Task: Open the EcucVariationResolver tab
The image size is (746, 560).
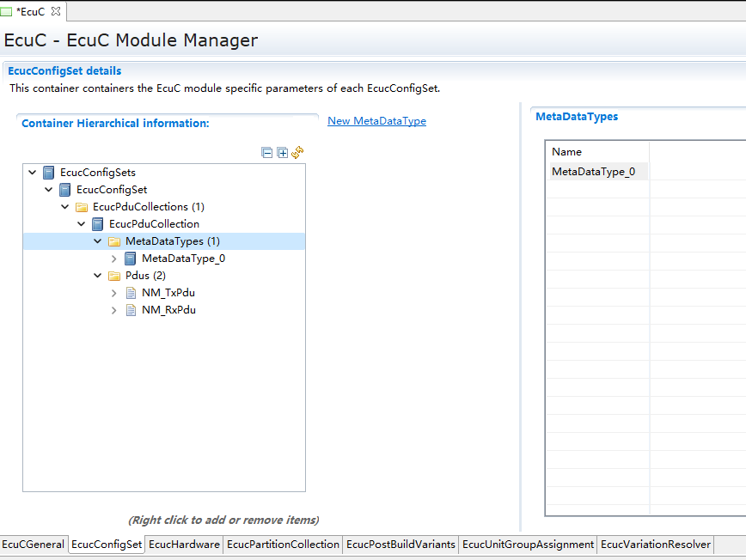Action: [x=655, y=545]
